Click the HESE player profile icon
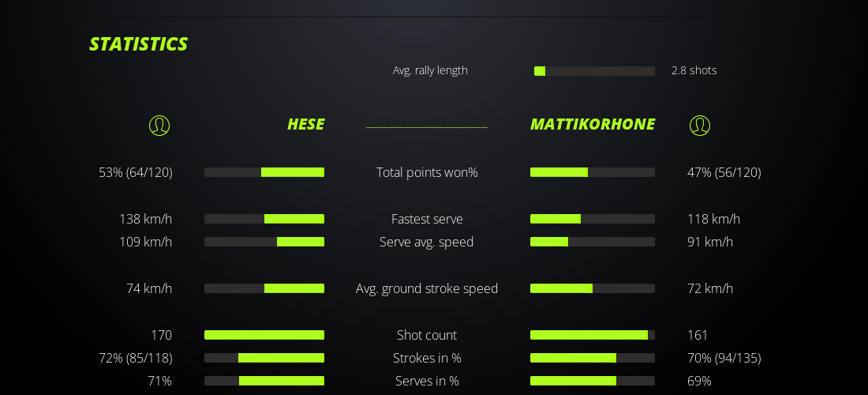This screenshot has width=868, height=395. click(x=159, y=125)
